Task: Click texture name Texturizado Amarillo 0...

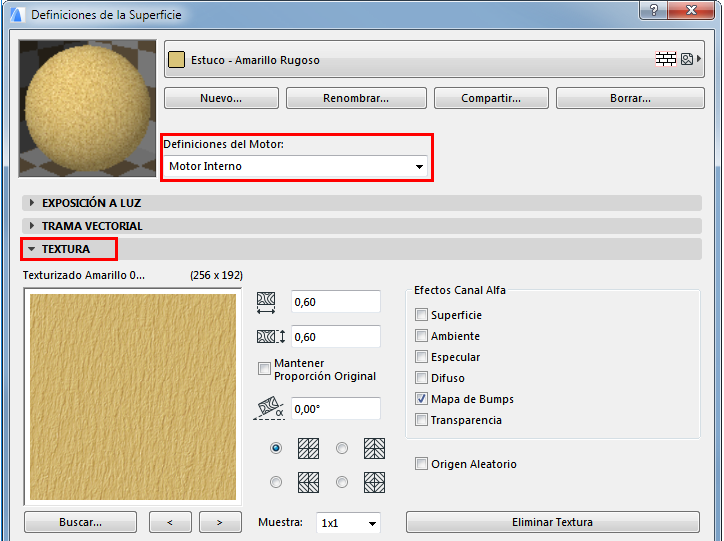Action: click(84, 275)
